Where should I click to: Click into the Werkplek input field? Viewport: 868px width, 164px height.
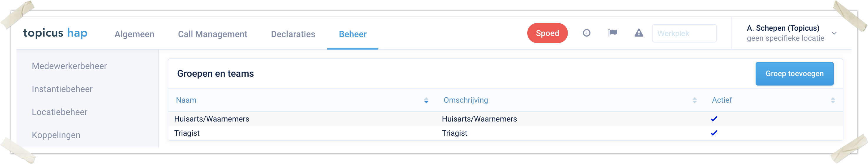[x=684, y=33]
